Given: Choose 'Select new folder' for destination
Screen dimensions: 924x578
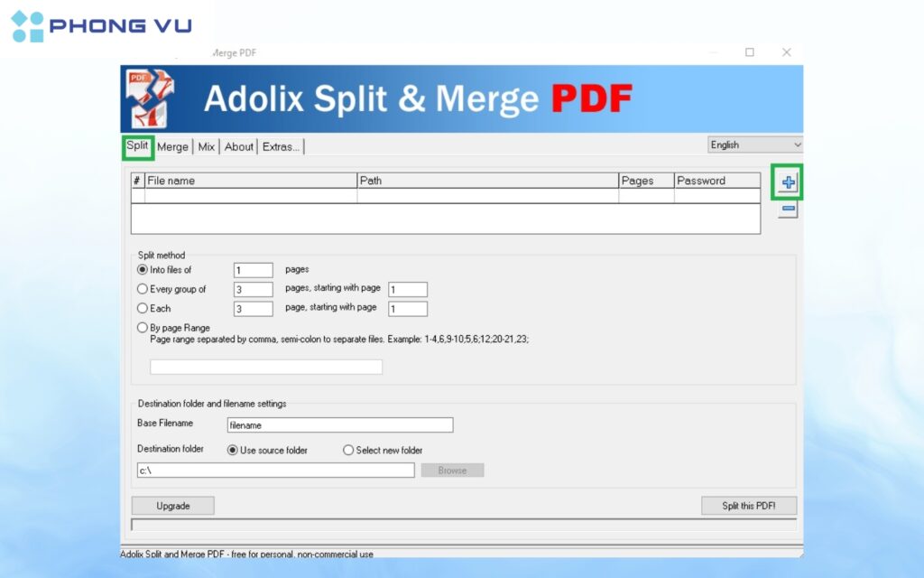Looking at the screenshot, I should (347, 450).
